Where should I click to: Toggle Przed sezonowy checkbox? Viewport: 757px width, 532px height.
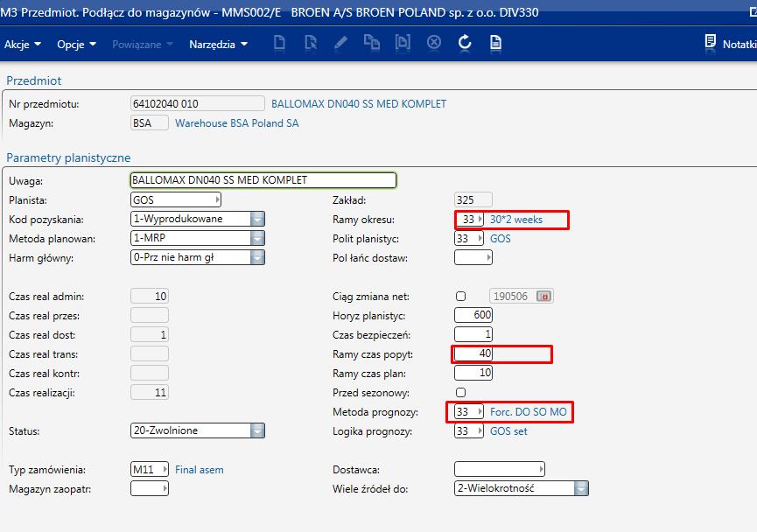[461, 393]
